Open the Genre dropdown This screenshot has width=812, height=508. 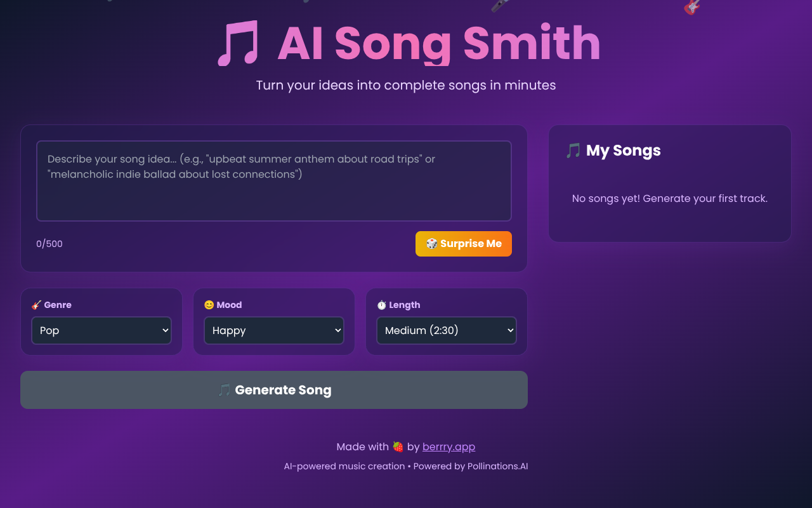[x=101, y=330]
